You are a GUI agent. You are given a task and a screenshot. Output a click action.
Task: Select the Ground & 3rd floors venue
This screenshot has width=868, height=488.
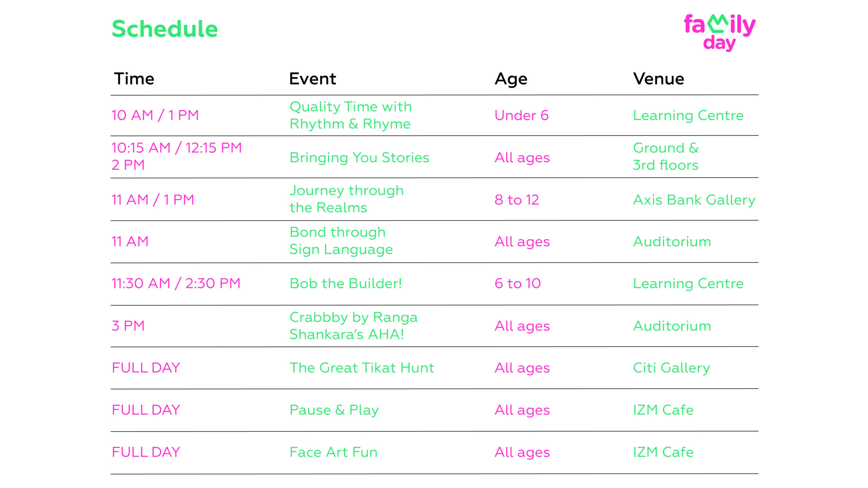coord(666,157)
